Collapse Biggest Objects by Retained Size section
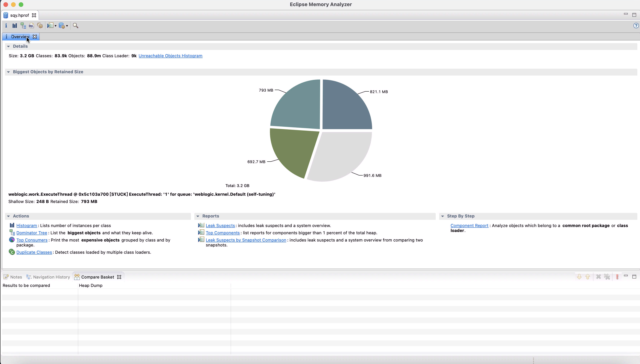This screenshot has height=364, width=640. 9,72
